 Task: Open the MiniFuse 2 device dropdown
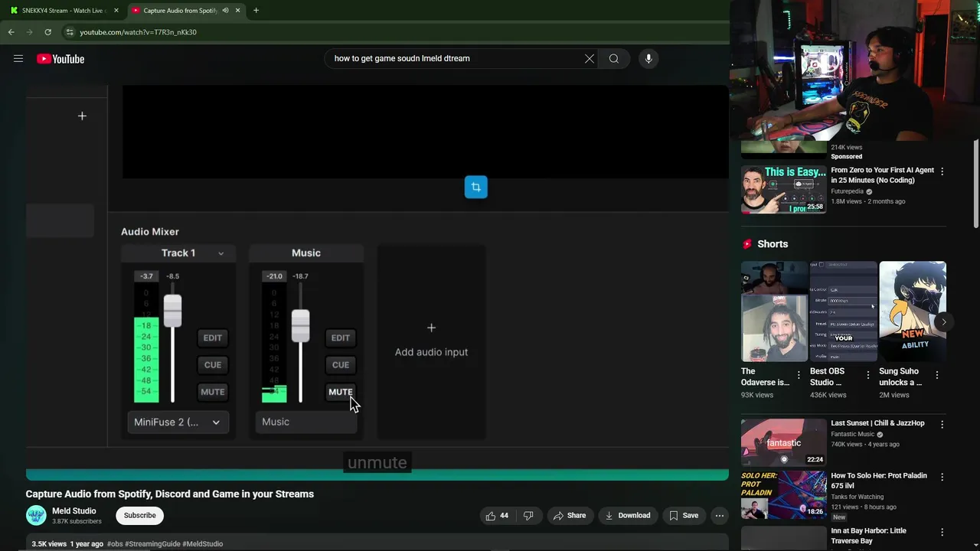point(178,422)
